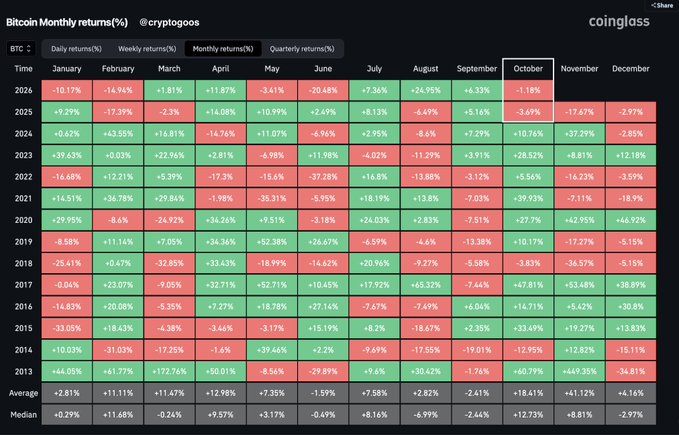Click the 2020 December cell +46.92%
The width and height of the screenshot is (679, 435).
630,220
